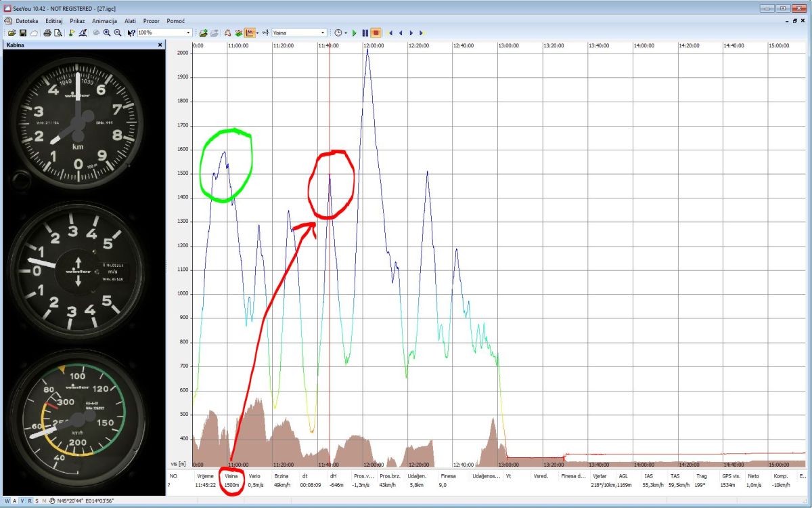812x508 pixels.
Task: Open the Datoteka menu
Action: (27, 21)
